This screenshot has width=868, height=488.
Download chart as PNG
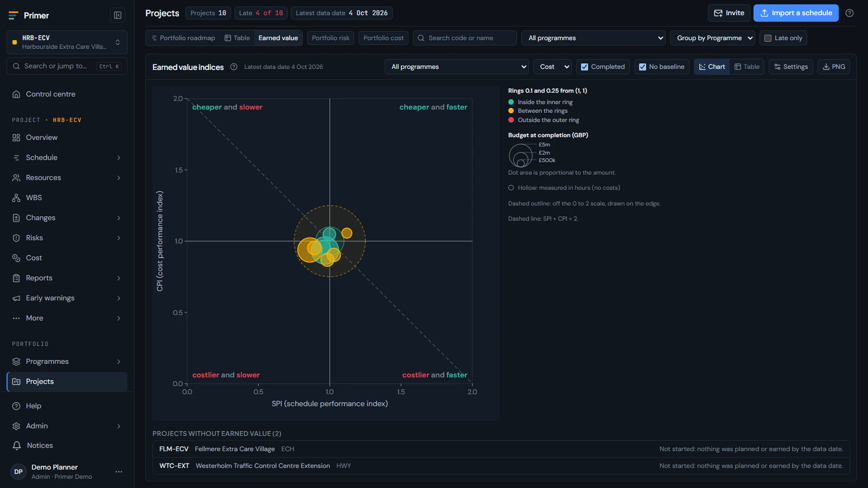pyautogui.click(x=834, y=67)
